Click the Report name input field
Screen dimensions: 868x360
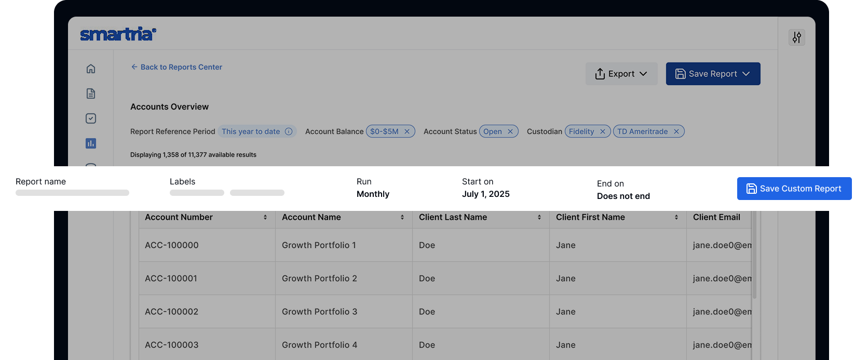[72, 193]
